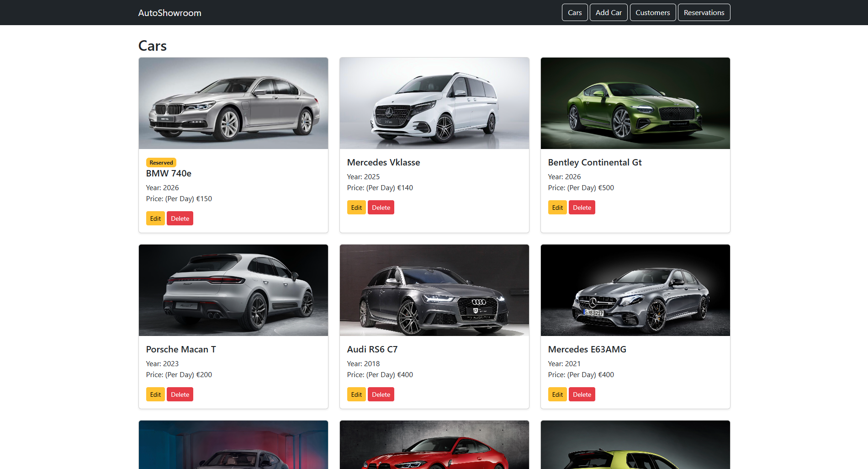Click the Cars page heading
This screenshot has width=868, height=469.
pyautogui.click(x=153, y=46)
